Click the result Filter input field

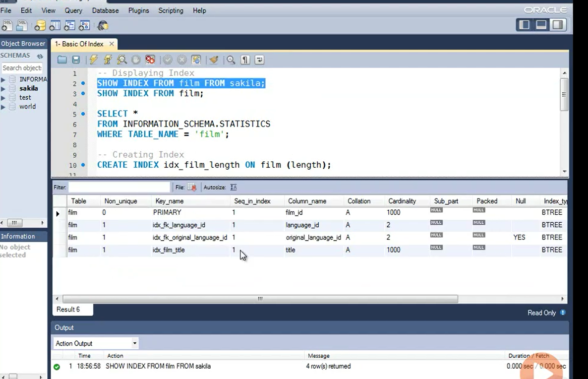coord(119,188)
